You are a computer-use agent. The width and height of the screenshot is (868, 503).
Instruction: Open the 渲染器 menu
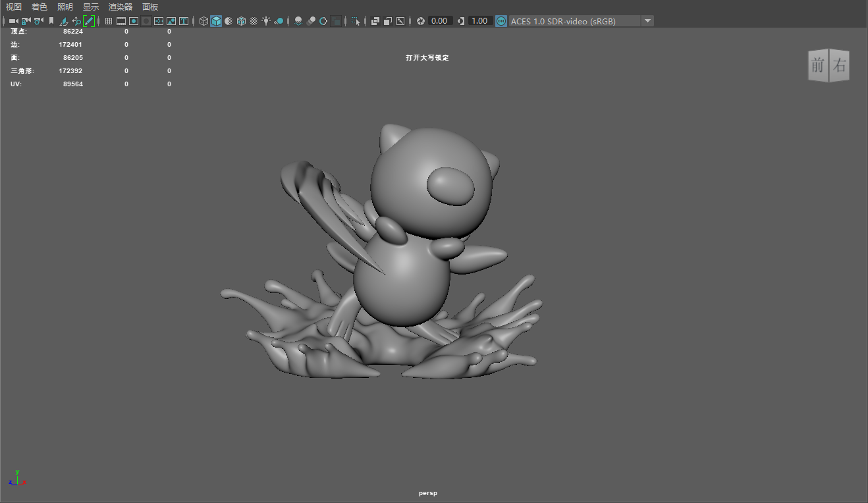(x=121, y=7)
